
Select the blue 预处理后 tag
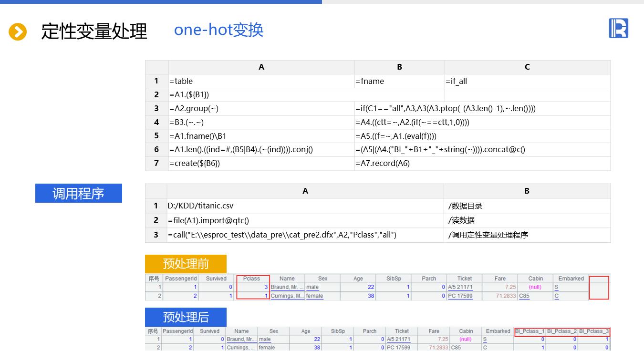(x=186, y=317)
